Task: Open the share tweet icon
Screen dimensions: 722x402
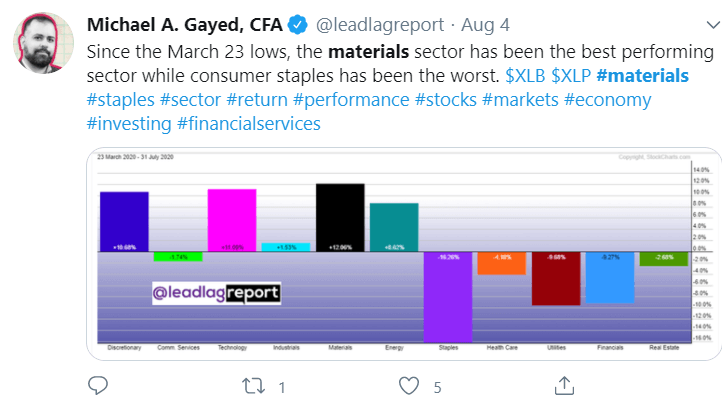Action: point(564,385)
